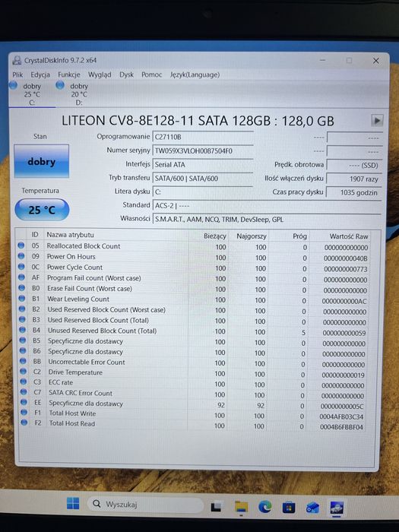The image size is (399, 532).
Task: Click the power-on count '1907 razy'
Action: [x=354, y=179]
